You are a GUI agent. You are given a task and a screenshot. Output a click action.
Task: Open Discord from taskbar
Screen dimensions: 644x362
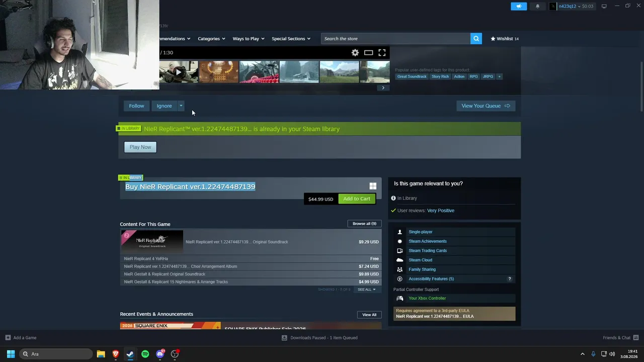click(160, 354)
